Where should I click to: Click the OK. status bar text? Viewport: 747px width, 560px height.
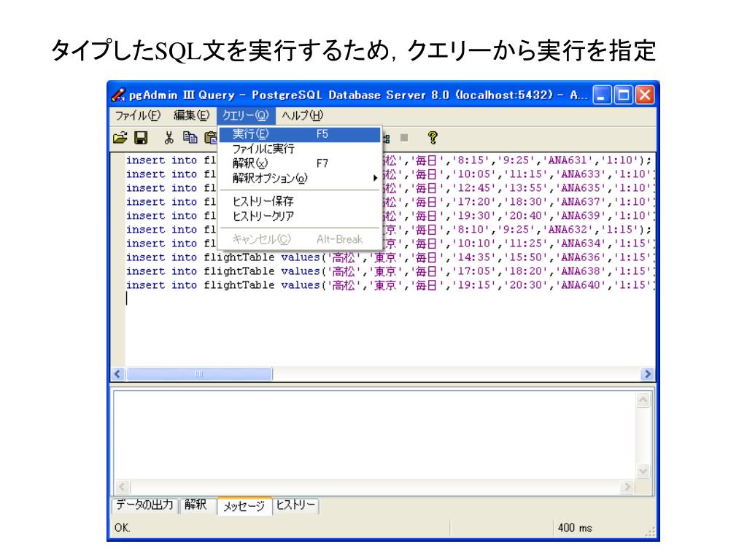[x=122, y=528]
